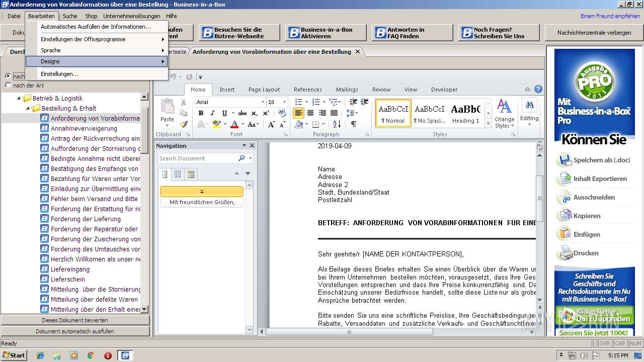The height and width of the screenshot is (362, 644).
Task: Open the Page Layout ribbon tab
Action: [x=264, y=89]
